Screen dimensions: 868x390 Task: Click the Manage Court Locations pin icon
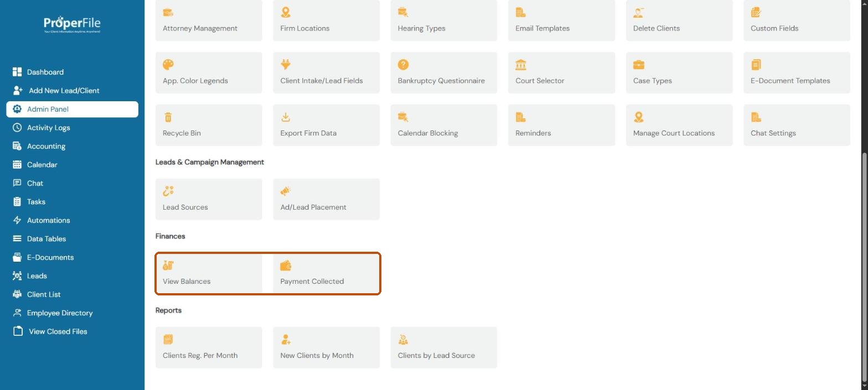639,117
